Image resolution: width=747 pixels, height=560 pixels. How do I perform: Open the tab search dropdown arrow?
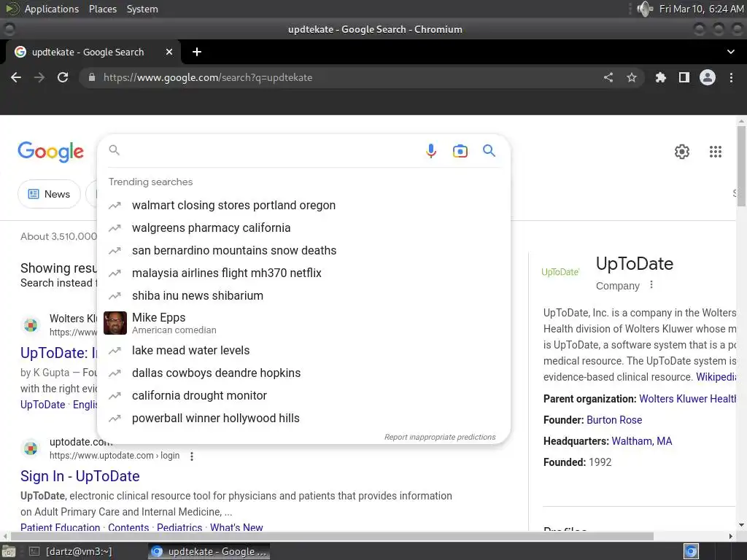(731, 52)
